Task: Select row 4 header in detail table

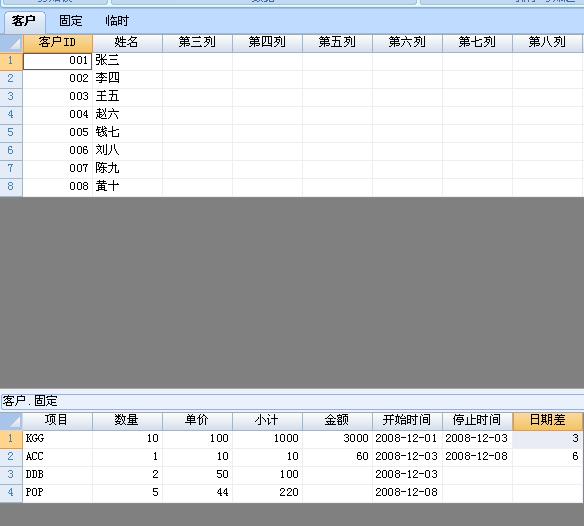Action: pyautogui.click(x=11, y=493)
